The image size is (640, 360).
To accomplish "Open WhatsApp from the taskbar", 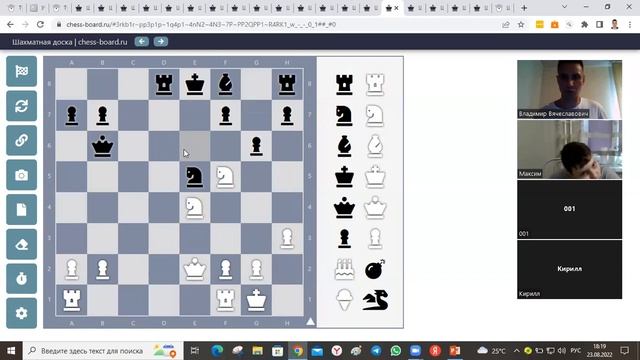I will pyautogui.click(x=396, y=351).
